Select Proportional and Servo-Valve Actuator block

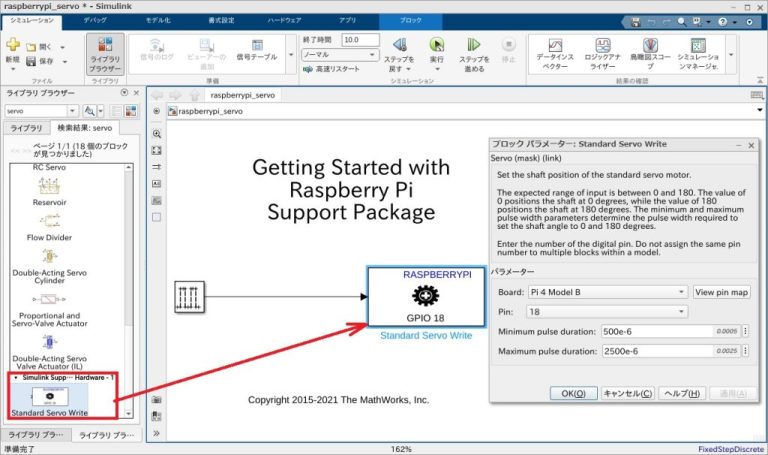[49, 310]
